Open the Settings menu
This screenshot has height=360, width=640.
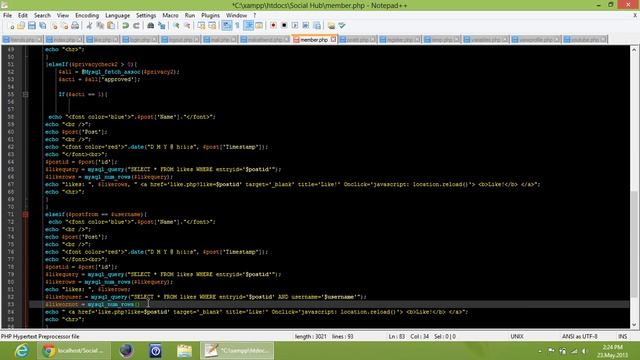click(146, 15)
